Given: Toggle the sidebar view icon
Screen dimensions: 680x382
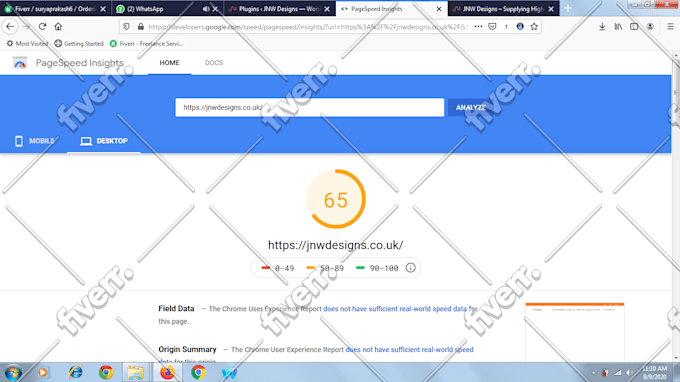Looking at the screenshot, I should pos(634,26).
